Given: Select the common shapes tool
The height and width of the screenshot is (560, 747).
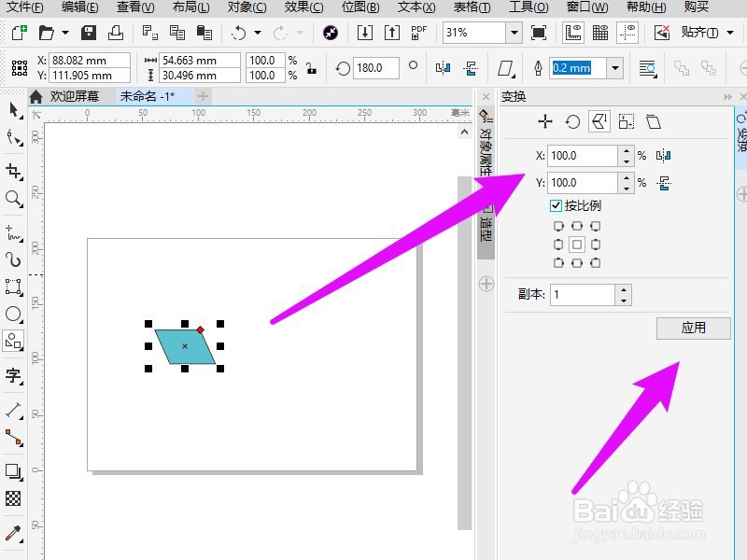Looking at the screenshot, I should tap(13, 341).
